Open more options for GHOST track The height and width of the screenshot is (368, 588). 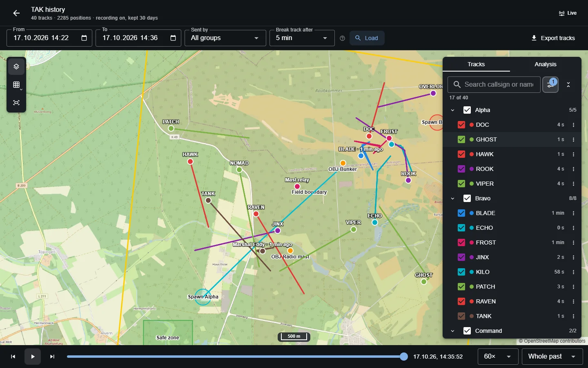point(573,139)
